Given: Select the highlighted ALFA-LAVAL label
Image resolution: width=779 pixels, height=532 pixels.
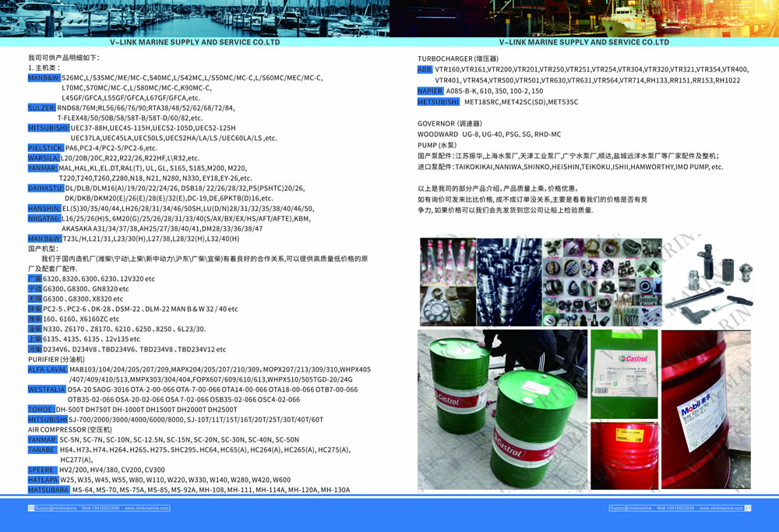Looking at the screenshot, I should [x=48, y=369].
